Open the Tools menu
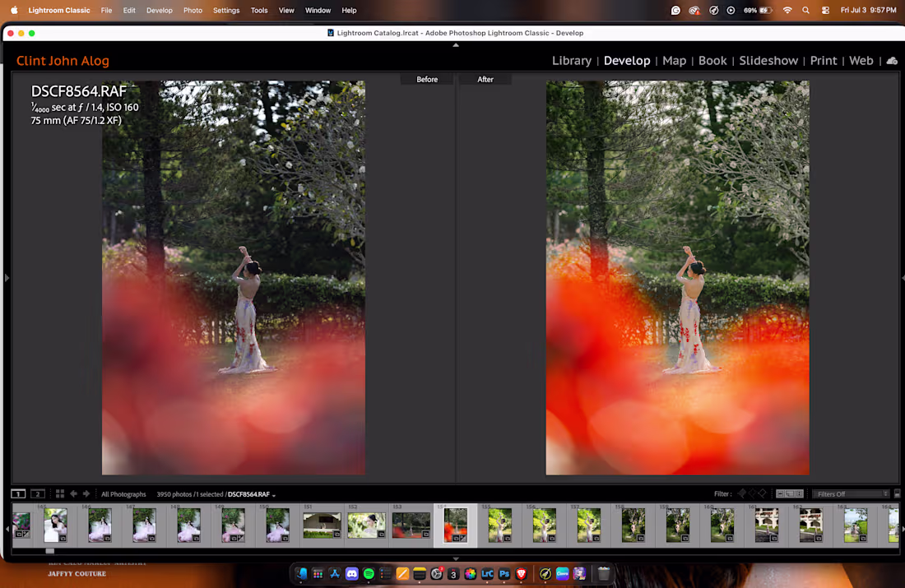Image resolution: width=905 pixels, height=588 pixels. click(x=259, y=11)
